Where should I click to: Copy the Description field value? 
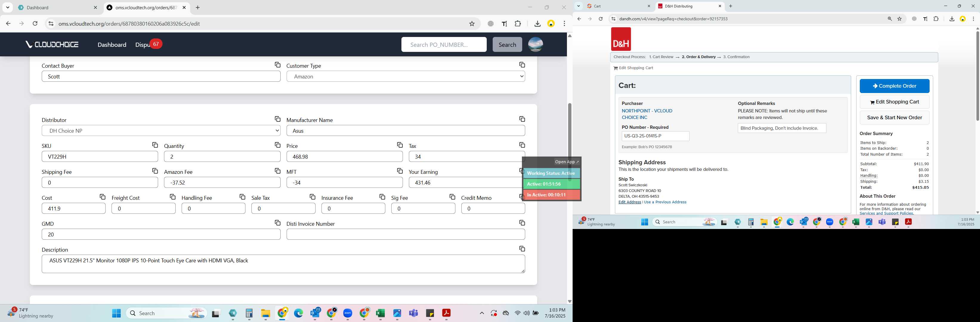[522, 249]
